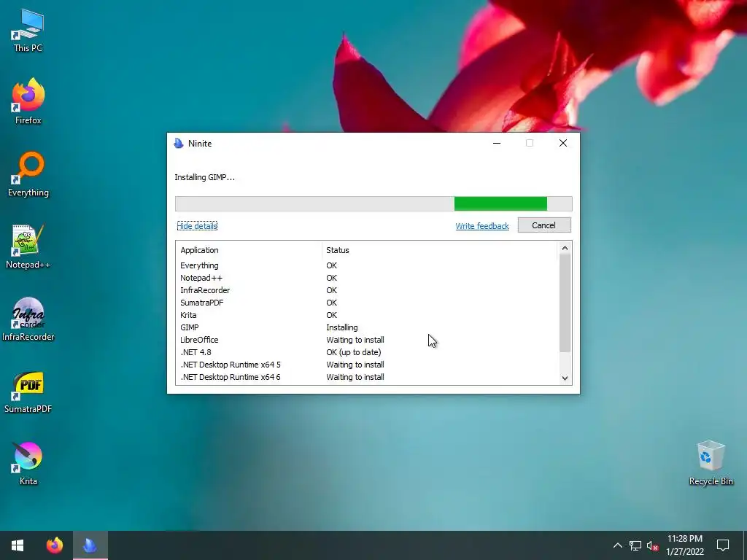The image size is (747, 560).
Task: Select the Recycle Bin desktop icon
Action: coord(711,463)
